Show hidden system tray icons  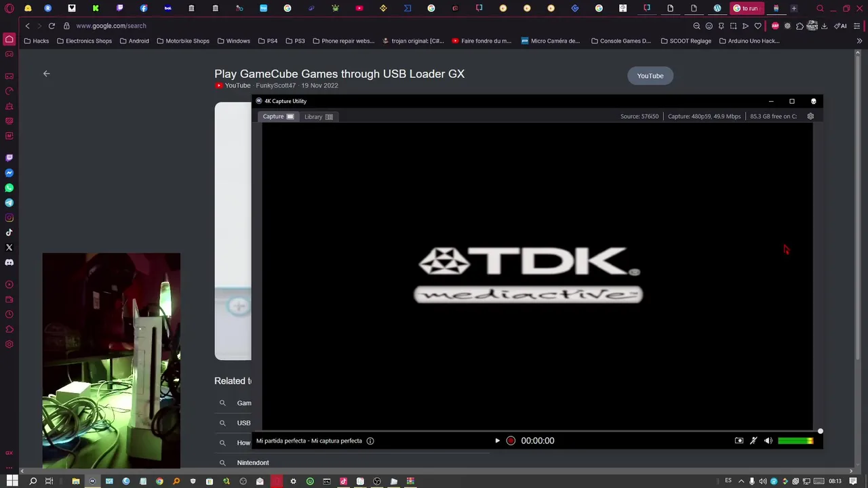coord(741,481)
